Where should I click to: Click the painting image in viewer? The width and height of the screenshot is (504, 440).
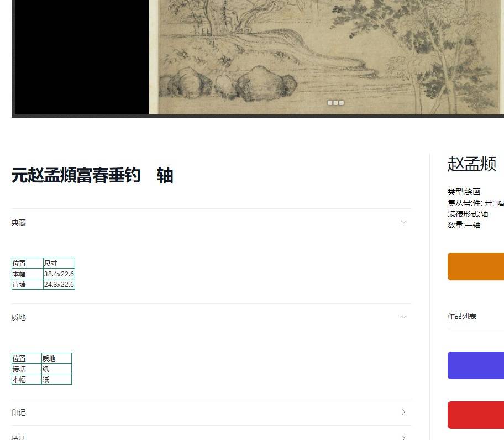coord(327,57)
